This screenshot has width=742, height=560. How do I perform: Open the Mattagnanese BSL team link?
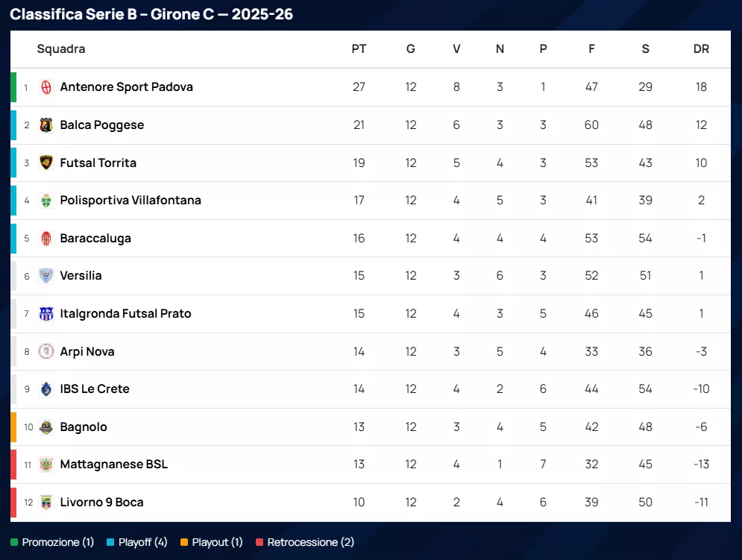(x=113, y=465)
